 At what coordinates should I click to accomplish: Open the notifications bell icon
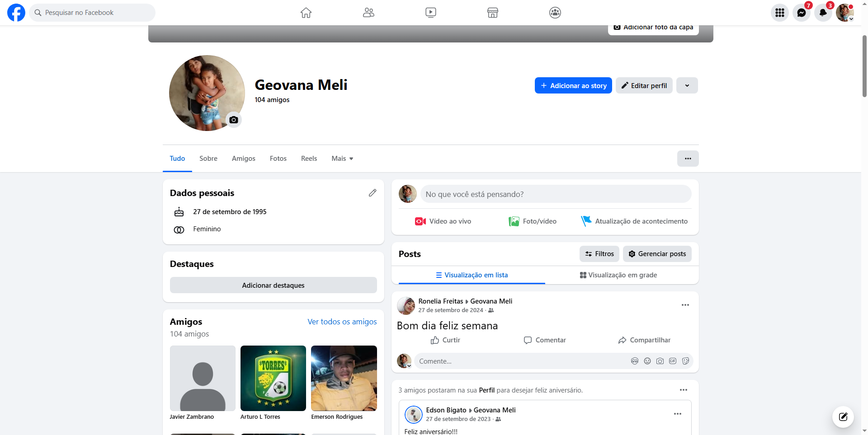coord(823,13)
